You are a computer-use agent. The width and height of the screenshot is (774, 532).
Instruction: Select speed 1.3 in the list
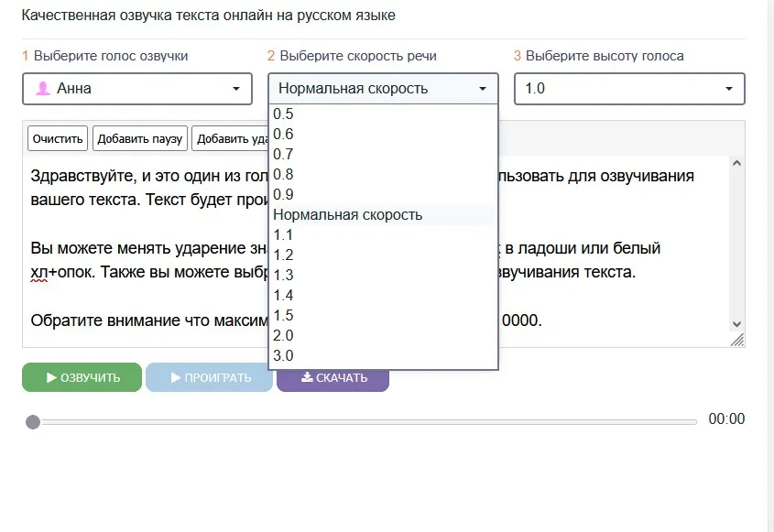(x=383, y=276)
